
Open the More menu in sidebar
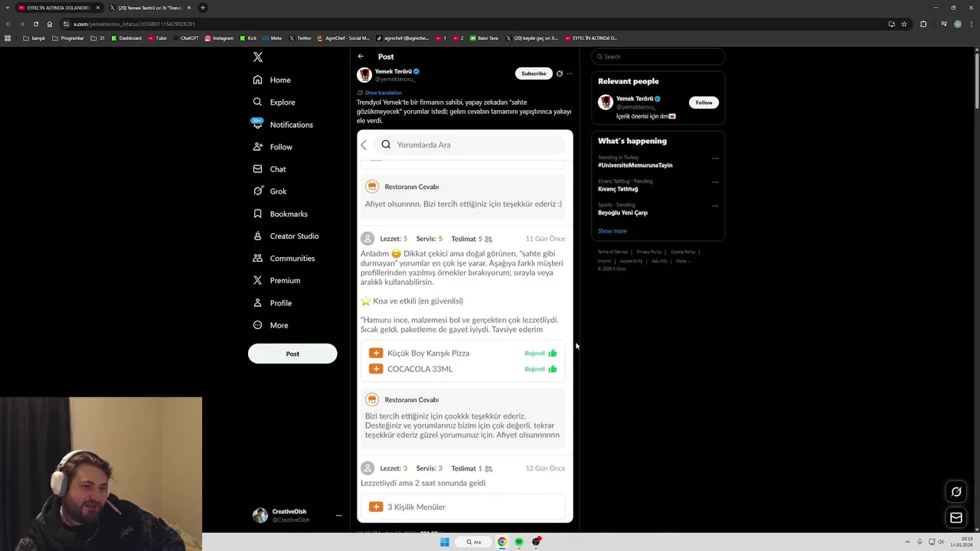click(x=270, y=325)
